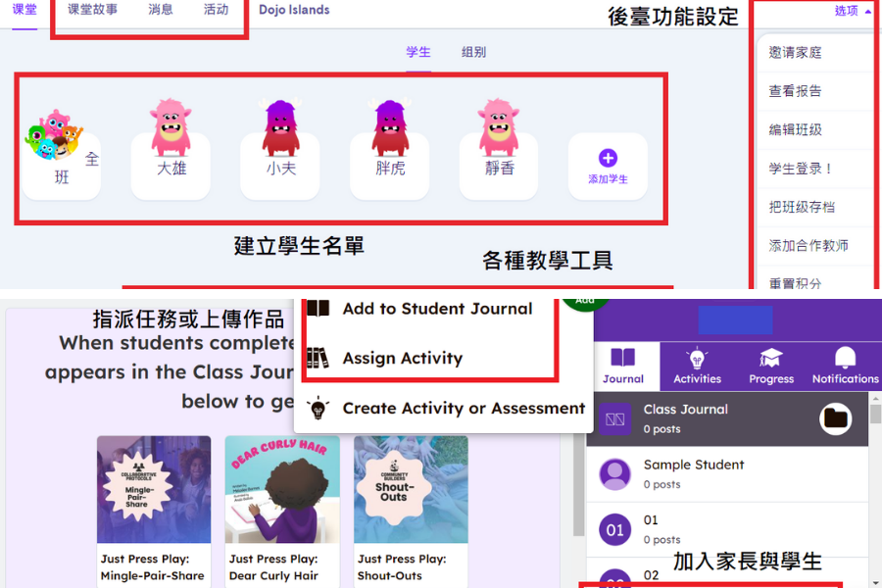Open Sample Student journal row
Image resolution: width=882 pixels, height=588 pixels.
727,474
